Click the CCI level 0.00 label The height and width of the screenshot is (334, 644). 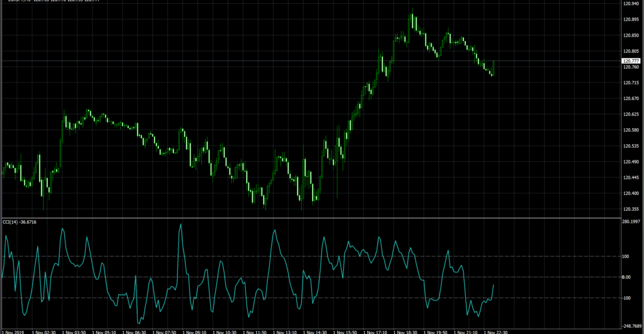pyautogui.click(x=626, y=277)
